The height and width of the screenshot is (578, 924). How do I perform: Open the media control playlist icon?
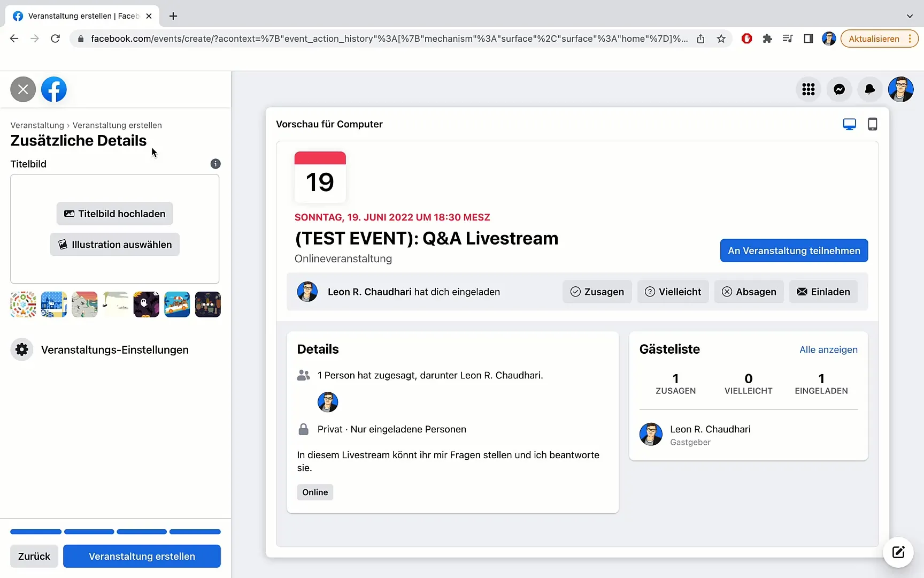point(788,39)
